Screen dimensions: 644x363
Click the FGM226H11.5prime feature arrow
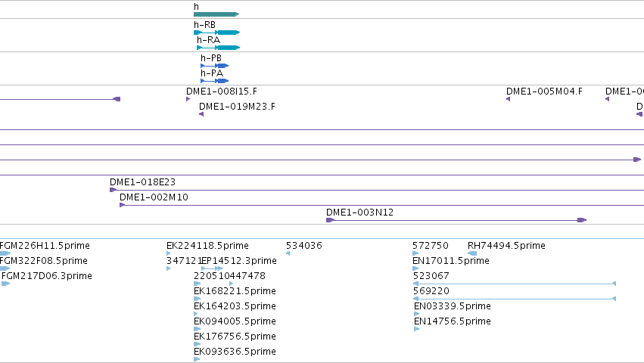(5, 253)
